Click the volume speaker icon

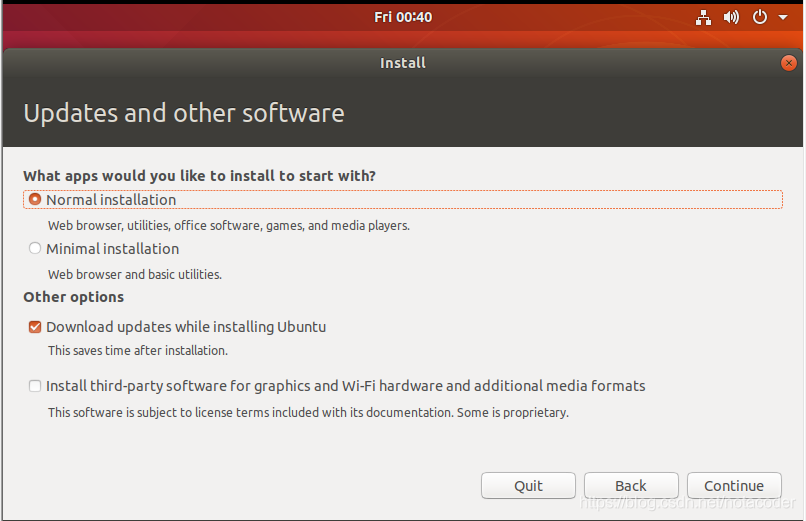click(x=731, y=17)
